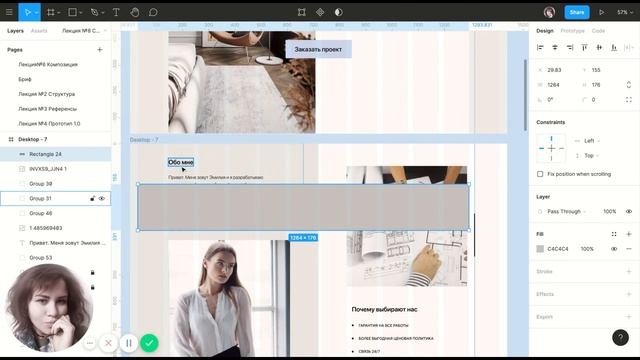Open the 57% zoom dropdown

coord(625,12)
